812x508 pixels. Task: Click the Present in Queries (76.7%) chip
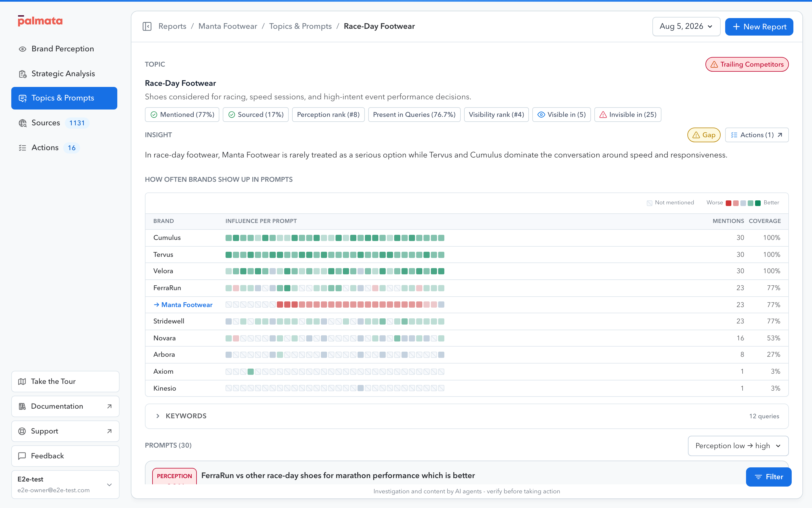[414, 115]
